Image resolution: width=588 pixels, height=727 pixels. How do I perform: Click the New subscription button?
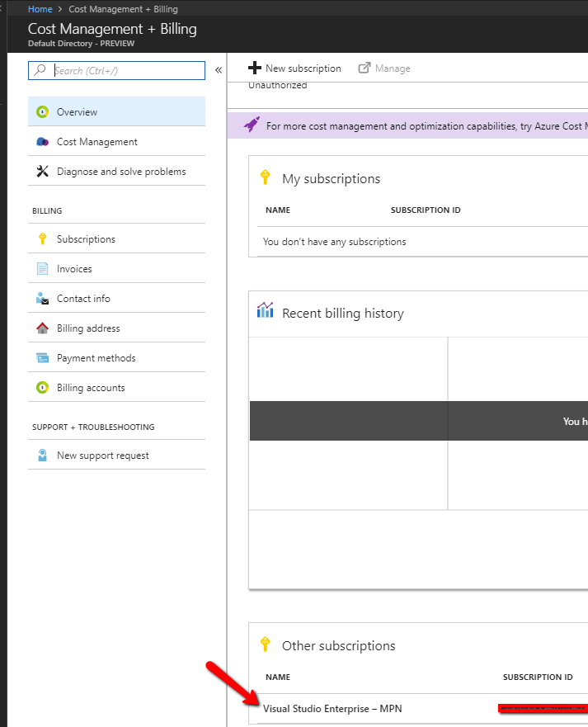tap(294, 68)
